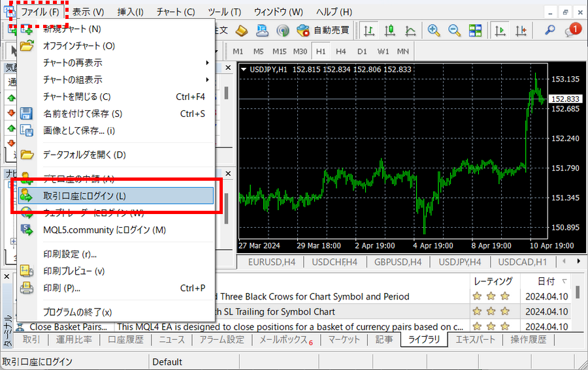Open the メールボックス terminal tab
The image size is (588, 370).
[x=286, y=340]
